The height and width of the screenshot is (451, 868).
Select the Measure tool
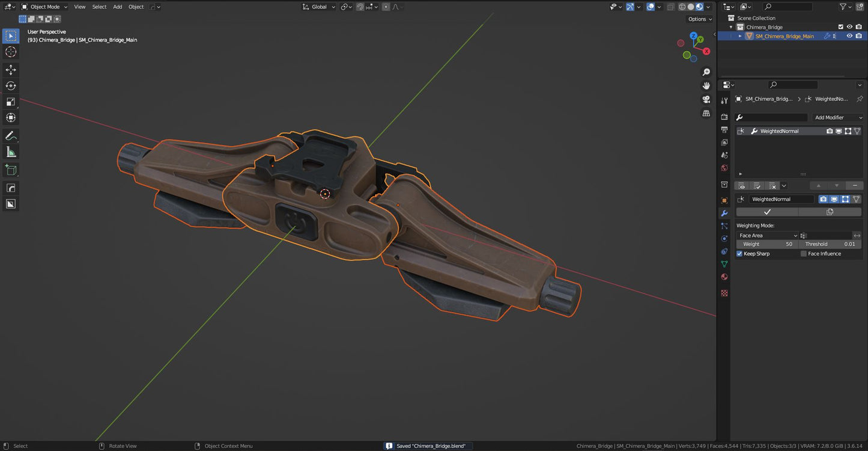click(11, 152)
